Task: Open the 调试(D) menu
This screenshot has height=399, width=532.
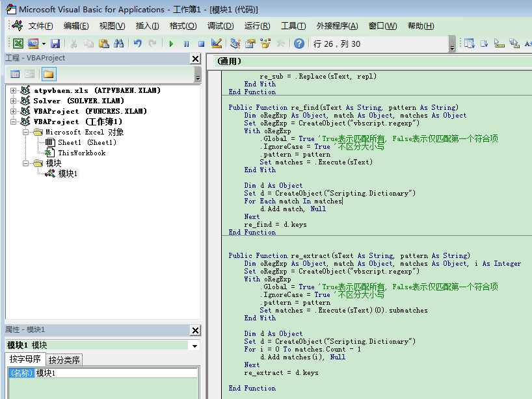Action: (220, 26)
